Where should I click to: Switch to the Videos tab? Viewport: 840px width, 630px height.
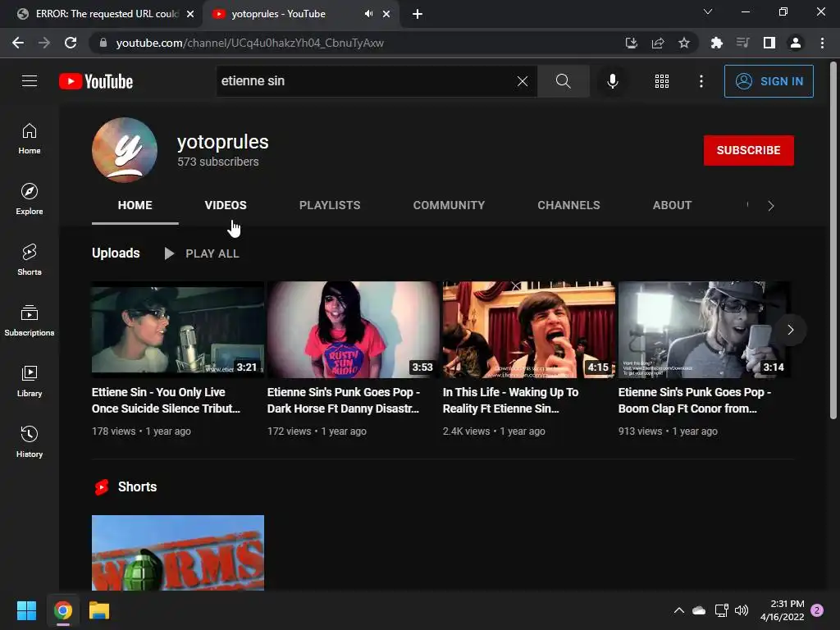pos(226,205)
